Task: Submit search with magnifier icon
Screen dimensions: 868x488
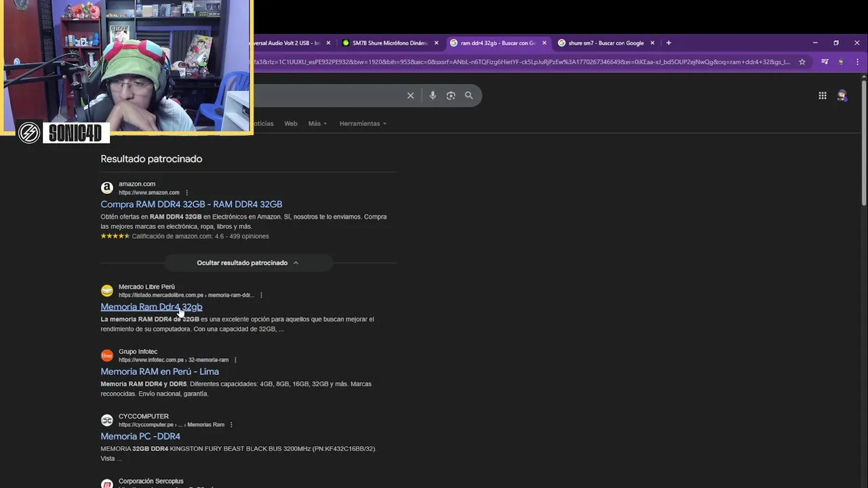Action: [469, 96]
